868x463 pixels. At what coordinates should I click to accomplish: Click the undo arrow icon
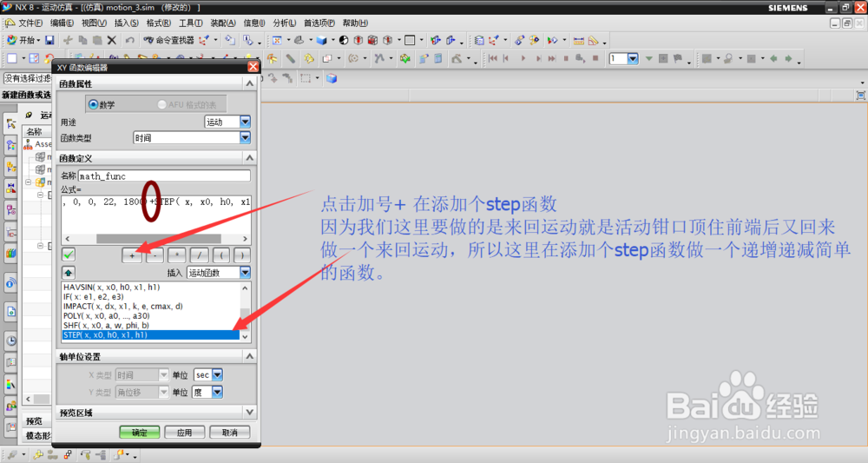(x=129, y=41)
